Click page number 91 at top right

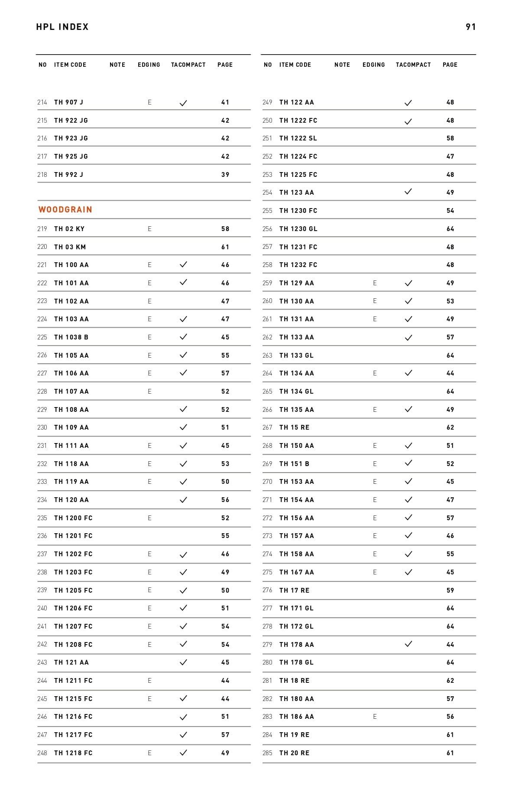pyautogui.click(x=471, y=27)
